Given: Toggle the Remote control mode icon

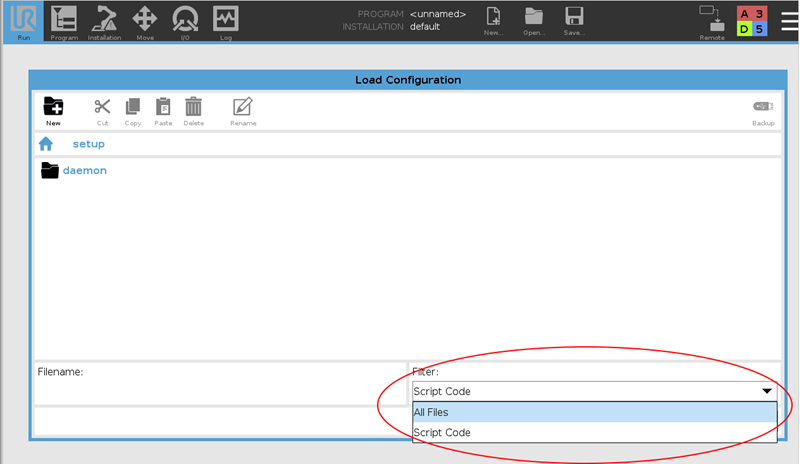Looking at the screenshot, I should (712, 21).
